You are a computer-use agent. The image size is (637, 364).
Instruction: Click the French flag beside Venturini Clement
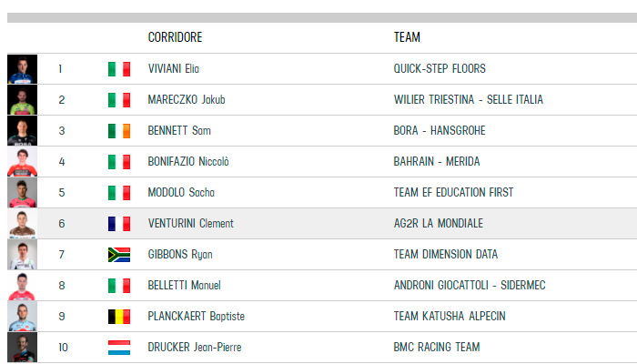pyautogui.click(x=119, y=224)
